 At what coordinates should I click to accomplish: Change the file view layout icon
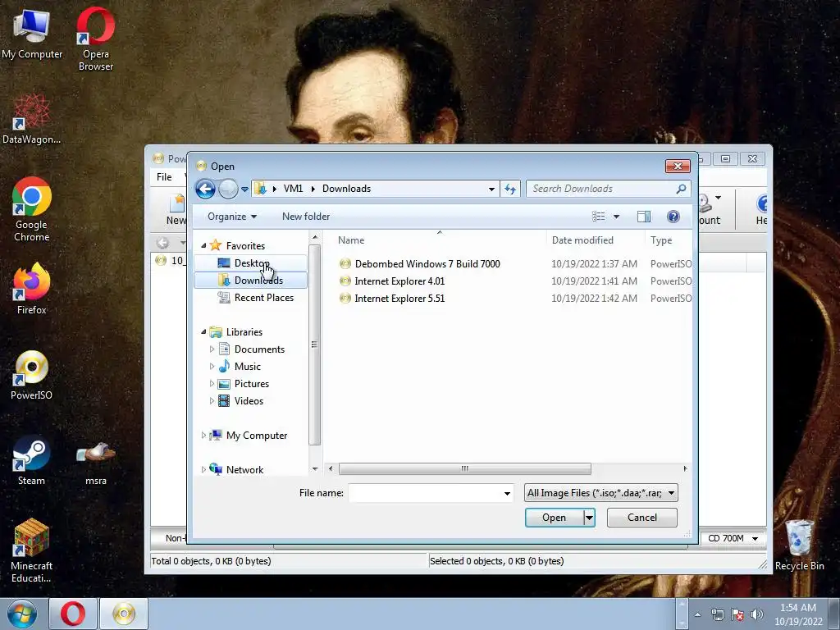point(598,217)
